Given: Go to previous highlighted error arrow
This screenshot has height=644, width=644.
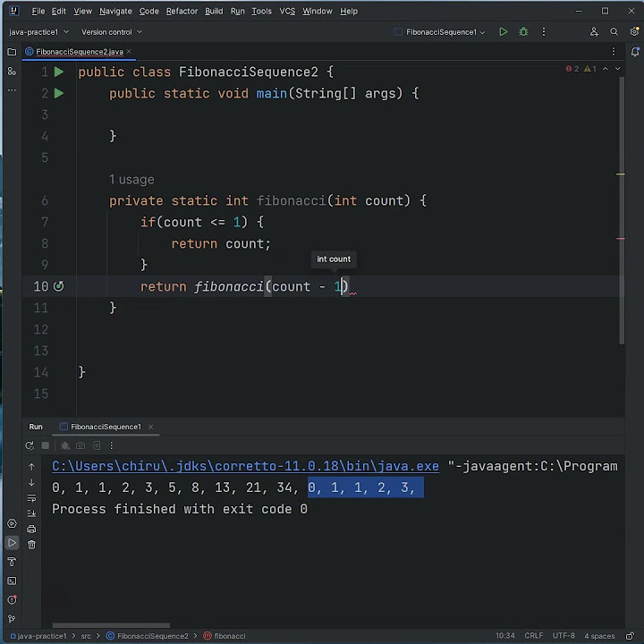Looking at the screenshot, I should [606, 69].
